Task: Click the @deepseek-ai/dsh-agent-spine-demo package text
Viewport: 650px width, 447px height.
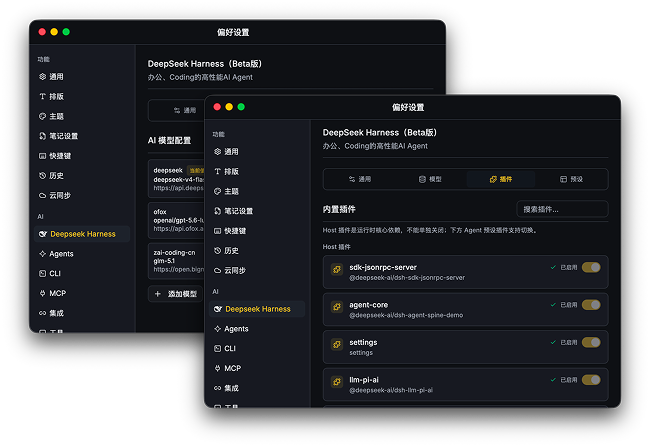Action: pos(406,315)
